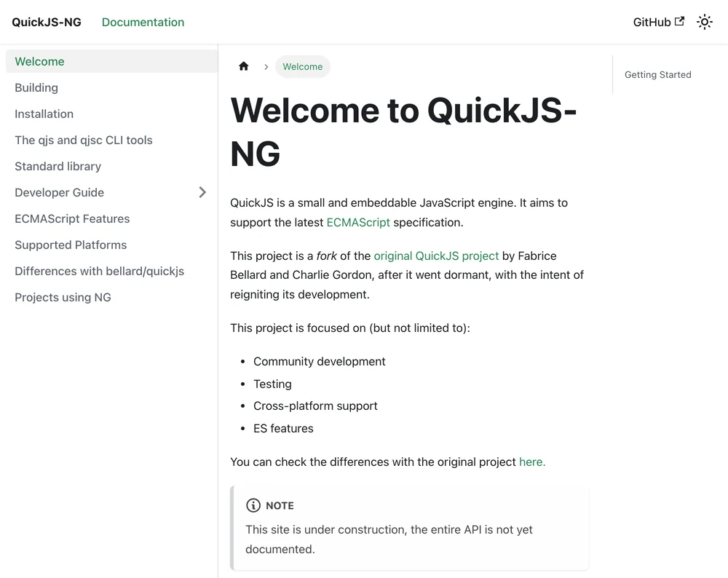Open the Projects using NG page

tap(111, 297)
